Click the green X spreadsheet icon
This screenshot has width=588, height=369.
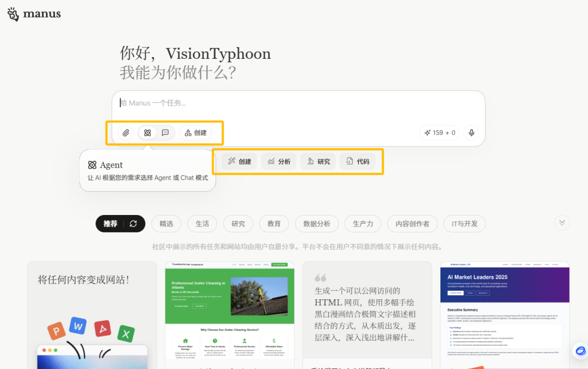[x=126, y=334]
